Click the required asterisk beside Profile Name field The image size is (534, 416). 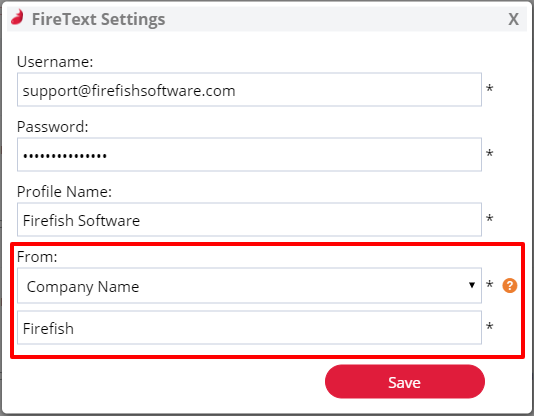coord(490,218)
